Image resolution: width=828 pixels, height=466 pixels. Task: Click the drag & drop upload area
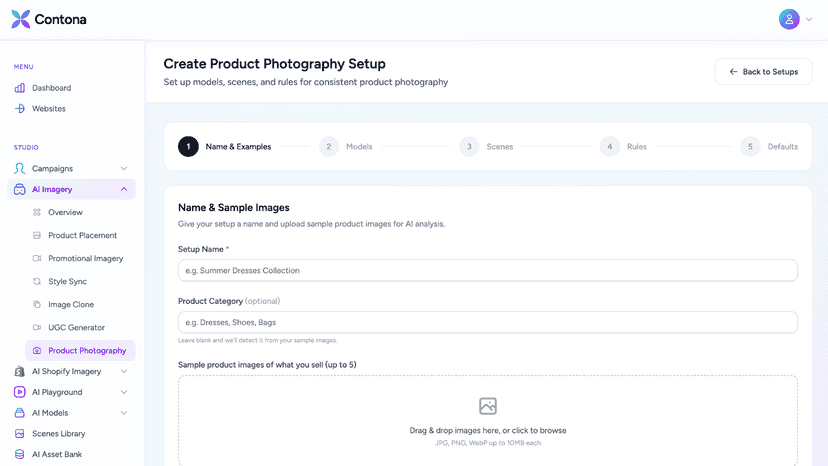pyautogui.click(x=487, y=421)
